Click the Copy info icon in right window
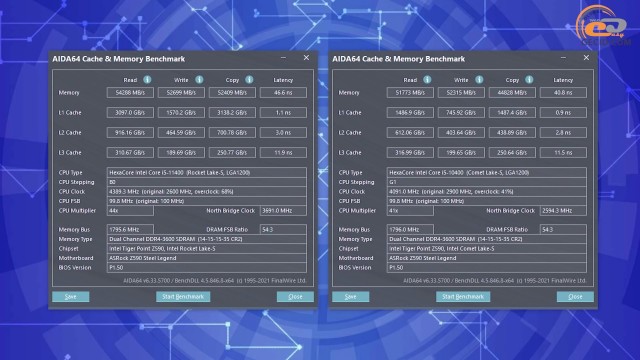The height and width of the screenshot is (360, 640). click(529, 80)
